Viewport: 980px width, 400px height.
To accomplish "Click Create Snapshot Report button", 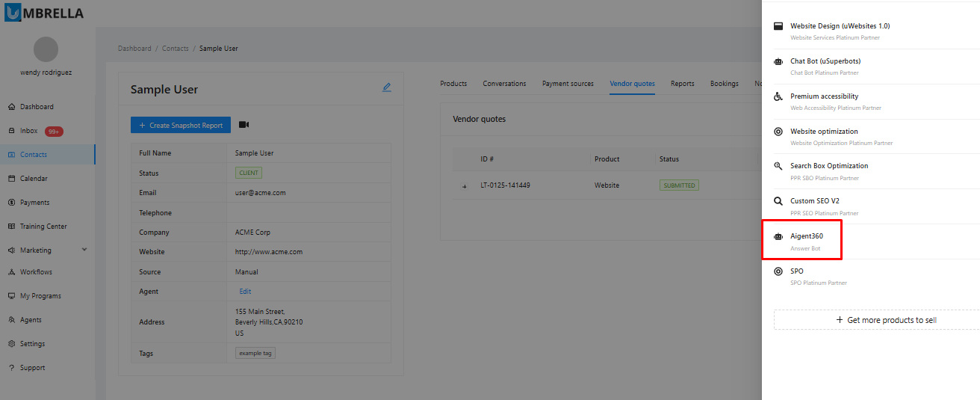I will 180,125.
